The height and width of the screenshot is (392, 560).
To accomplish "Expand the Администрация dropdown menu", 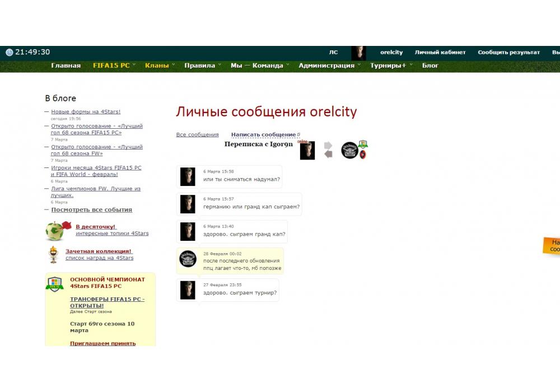I will [x=329, y=66].
